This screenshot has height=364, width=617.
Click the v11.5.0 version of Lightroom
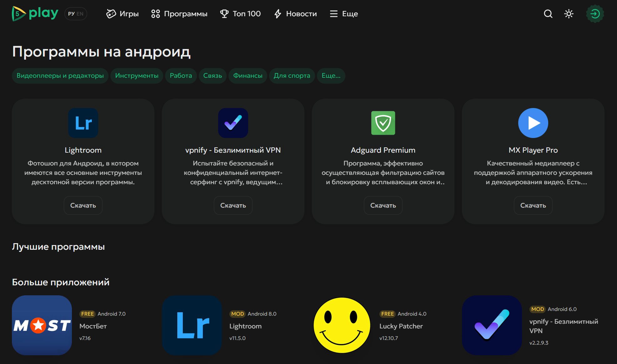coord(238,338)
